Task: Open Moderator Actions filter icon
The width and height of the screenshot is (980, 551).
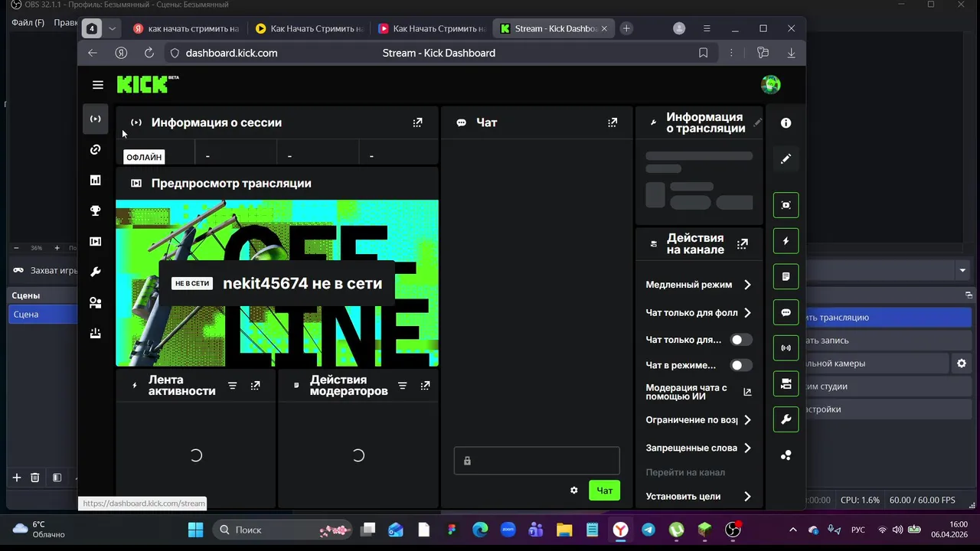Action: click(403, 386)
